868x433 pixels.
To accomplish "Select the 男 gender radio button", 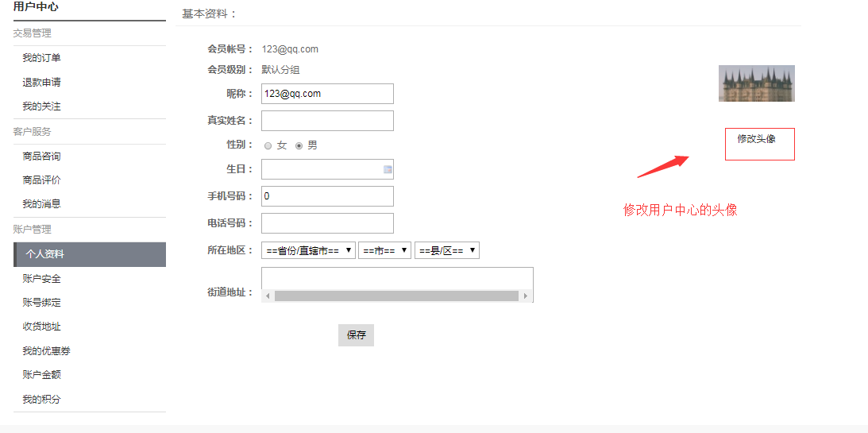I will click(299, 146).
